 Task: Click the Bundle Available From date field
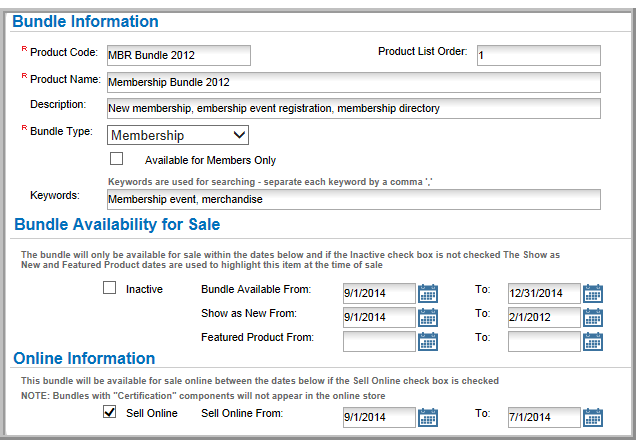pos(379,294)
